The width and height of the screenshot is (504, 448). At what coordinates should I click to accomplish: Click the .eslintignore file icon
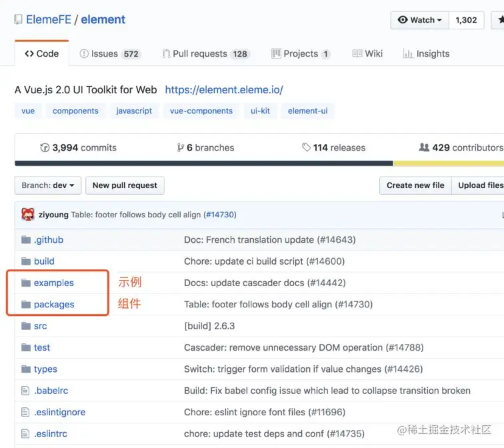25,412
